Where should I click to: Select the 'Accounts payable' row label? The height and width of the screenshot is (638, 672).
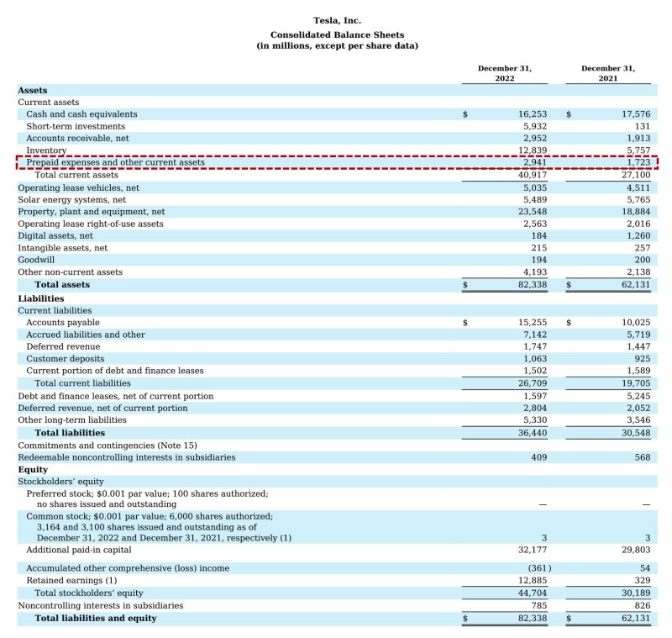click(x=62, y=323)
